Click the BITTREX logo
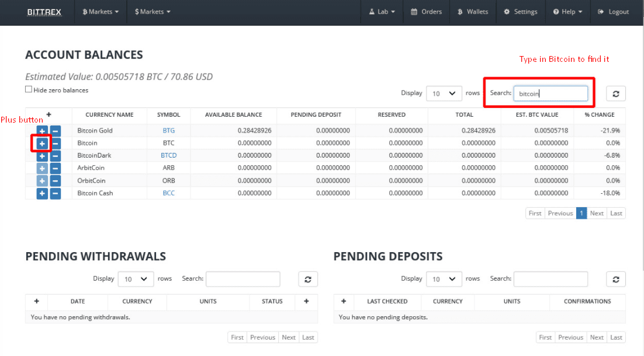 pos(44,12)
